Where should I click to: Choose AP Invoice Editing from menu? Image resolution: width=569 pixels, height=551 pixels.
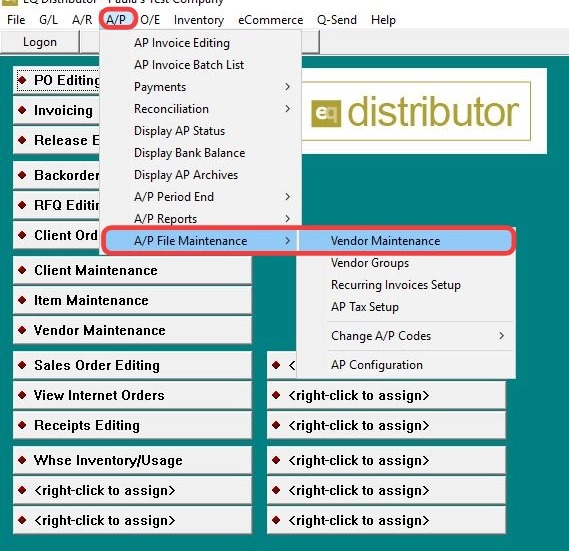(x=200, y=43)
